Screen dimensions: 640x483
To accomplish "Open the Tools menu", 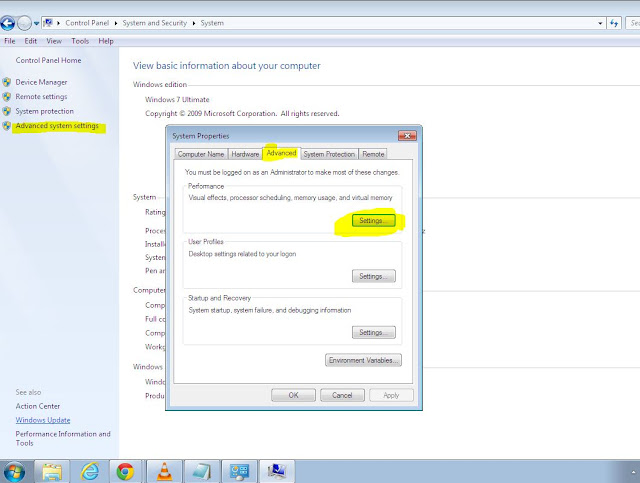I will [80, 41].
